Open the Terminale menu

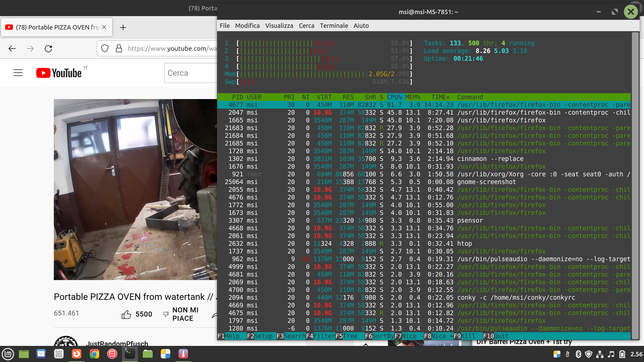point(334,26)
